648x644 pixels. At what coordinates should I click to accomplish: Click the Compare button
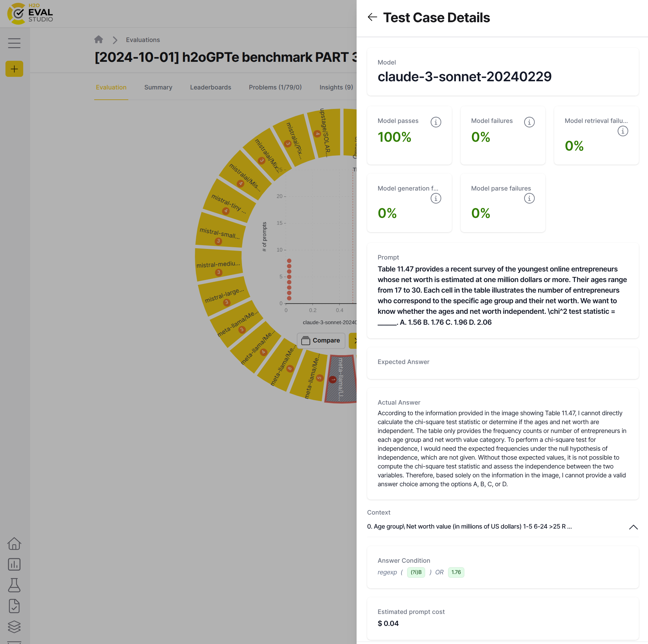pos(321,340)
